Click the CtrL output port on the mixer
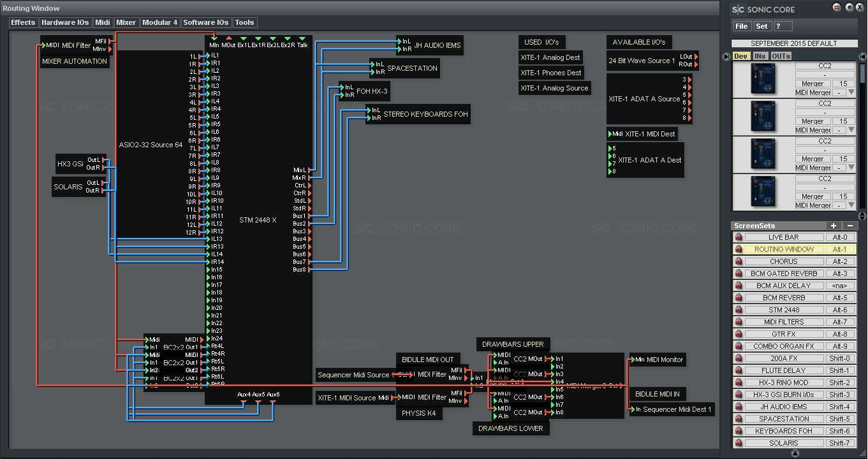This screenshot has width=868, height=459. click(x=310, y=186)
